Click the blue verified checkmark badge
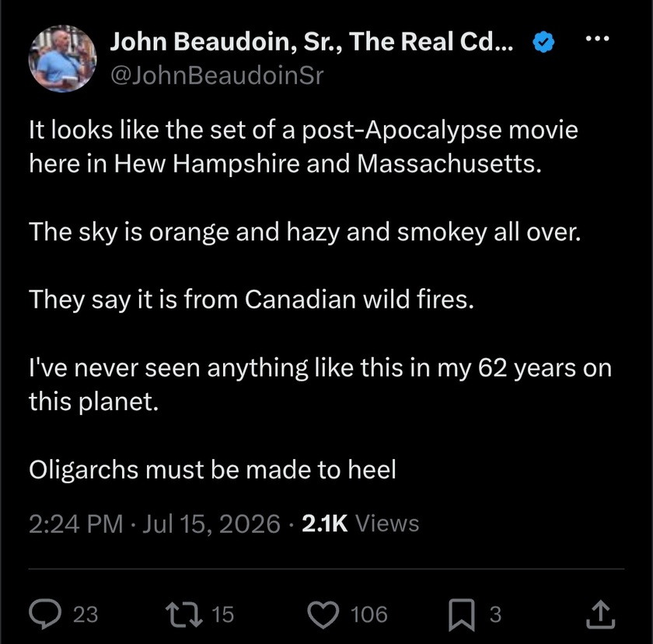Viewport: 653px width, 644px height. [x=543, y=42]
